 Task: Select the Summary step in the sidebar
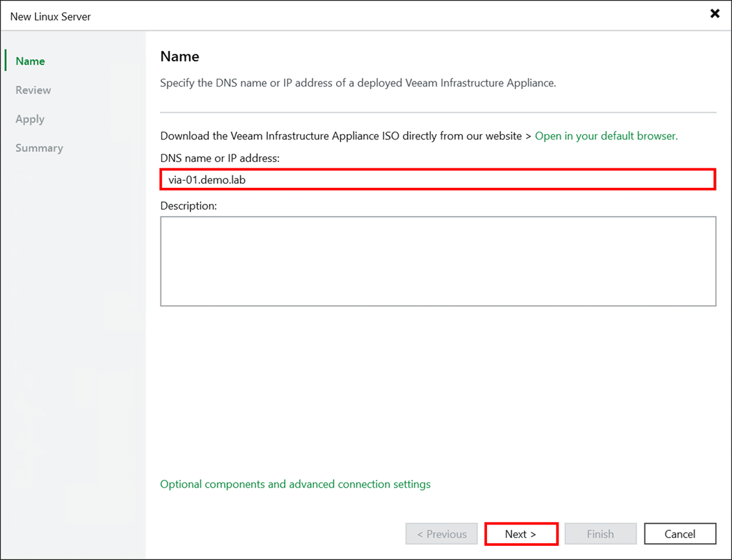(39, 148)
